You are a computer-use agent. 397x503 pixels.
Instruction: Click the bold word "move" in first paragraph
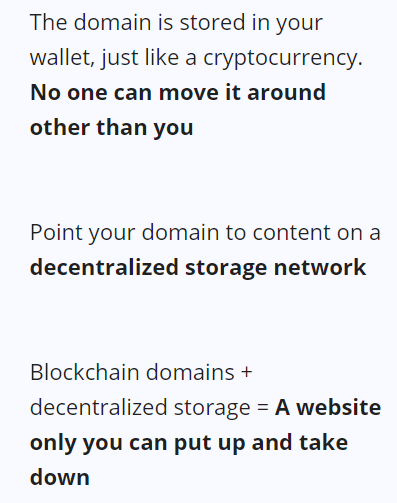point(188,93)
